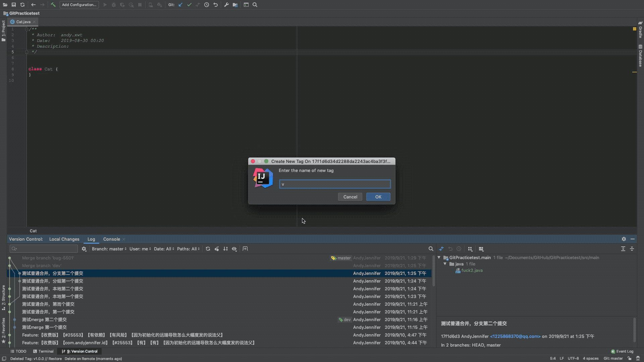The width and height of the screenshot is (644, 362).
Task: Click the magnifier icon at the log's right edge
Action: (x=431, y=249)
